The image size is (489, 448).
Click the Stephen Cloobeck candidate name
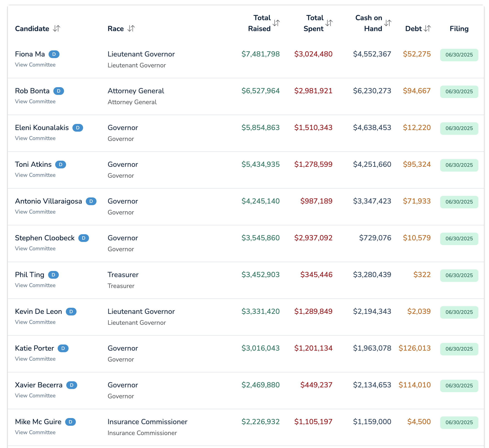(x=45, y=238)
